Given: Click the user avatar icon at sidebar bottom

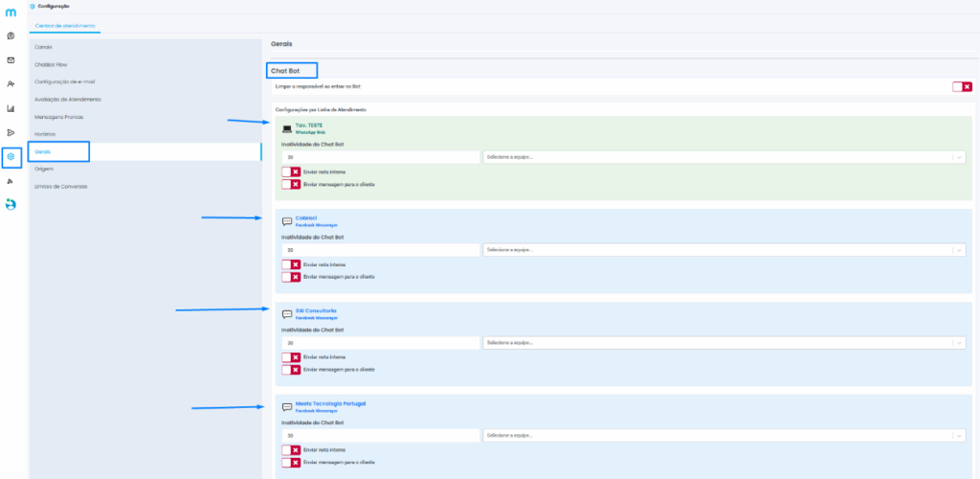Looking at the screenshot, I should pyautogui.click(x=11, y=204).
